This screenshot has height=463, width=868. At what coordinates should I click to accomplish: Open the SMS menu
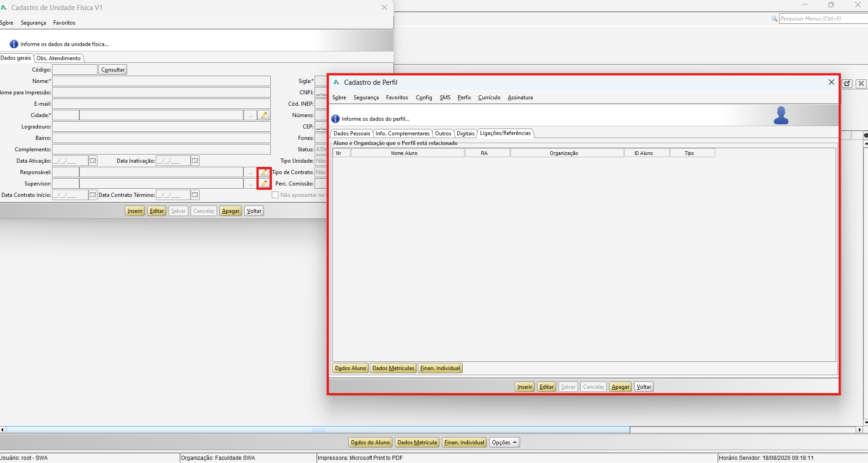[445, 98]
